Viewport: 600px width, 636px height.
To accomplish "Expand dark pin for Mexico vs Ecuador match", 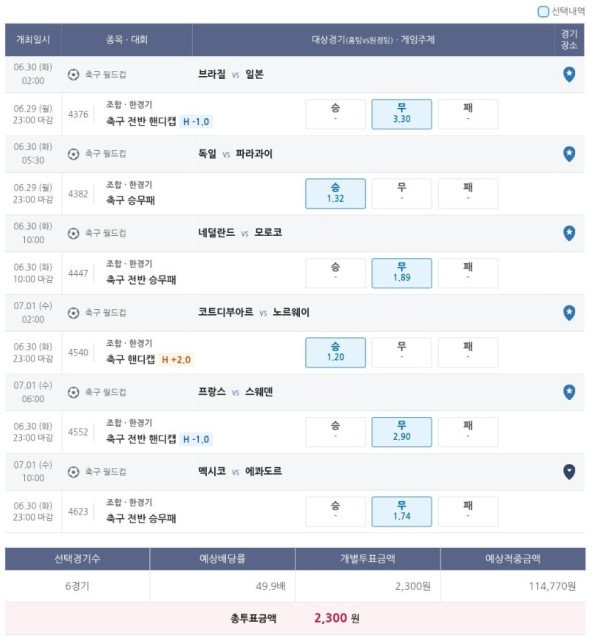I will 569,472.
